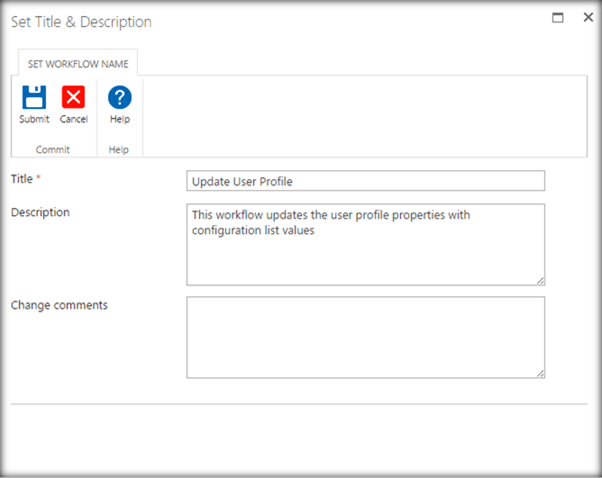This screenshot has height=478, width=602.
Task: Click the Set Title & Description heading
Action: 81,22
